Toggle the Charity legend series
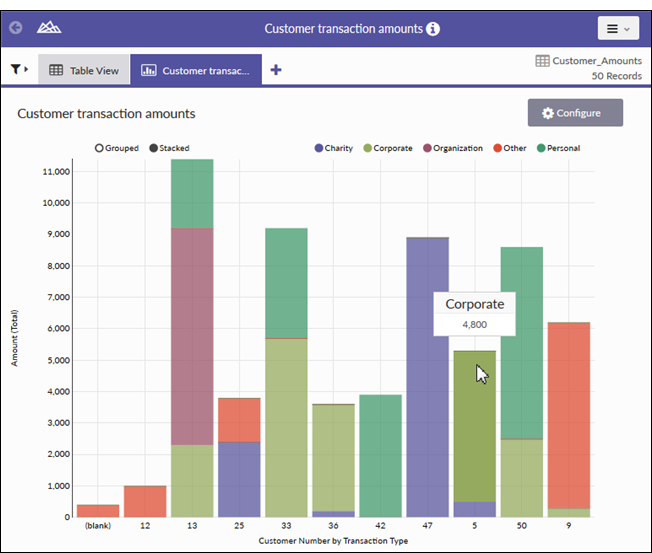This screenshot has height=553, width=652. (333, 148)
